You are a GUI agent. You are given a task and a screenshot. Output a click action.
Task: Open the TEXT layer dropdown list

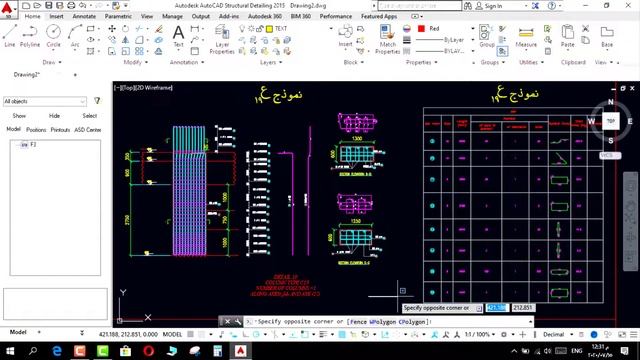pos(331,29)
